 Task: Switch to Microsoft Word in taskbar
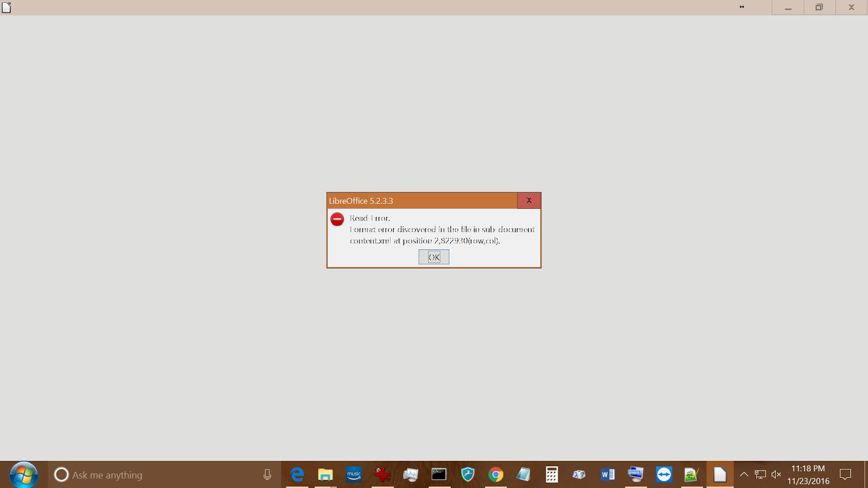(608, 475)
